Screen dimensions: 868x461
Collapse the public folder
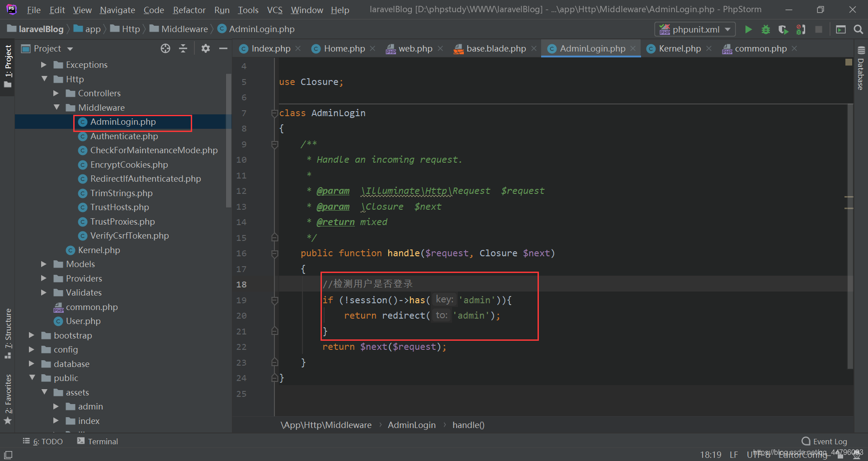coord(32,378)
